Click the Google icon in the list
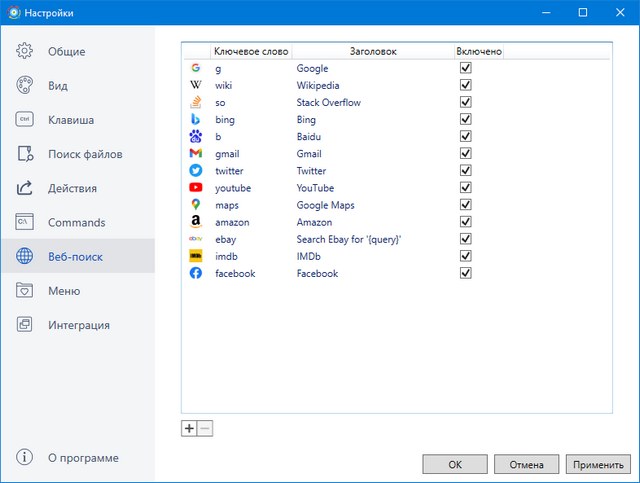 pos(196,68)
